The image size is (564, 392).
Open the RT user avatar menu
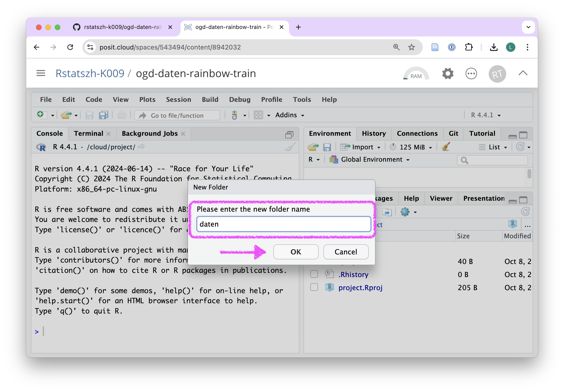497,74
